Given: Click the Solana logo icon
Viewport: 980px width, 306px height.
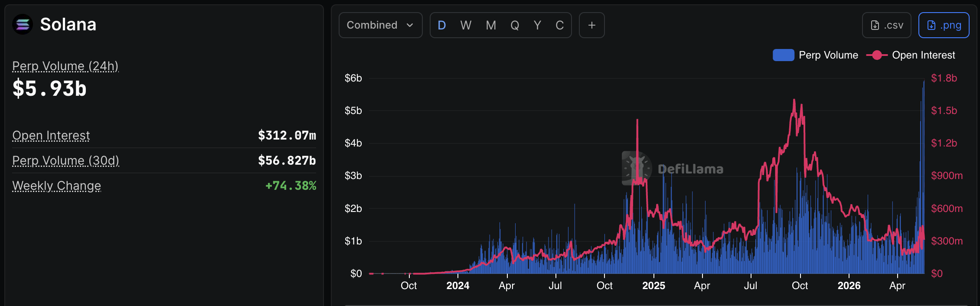Looking at the screenshot, I should point(23,24).
